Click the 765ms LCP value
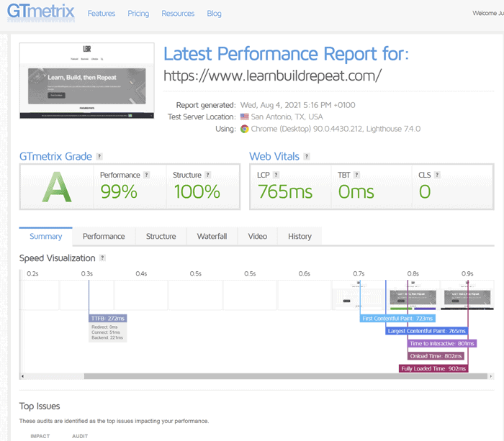 (285, 192)
